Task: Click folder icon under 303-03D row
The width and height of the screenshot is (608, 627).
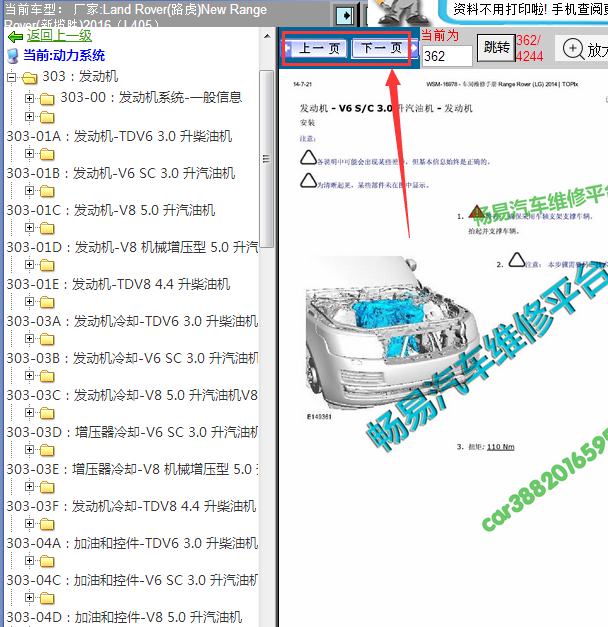Action: click(47, 450)
